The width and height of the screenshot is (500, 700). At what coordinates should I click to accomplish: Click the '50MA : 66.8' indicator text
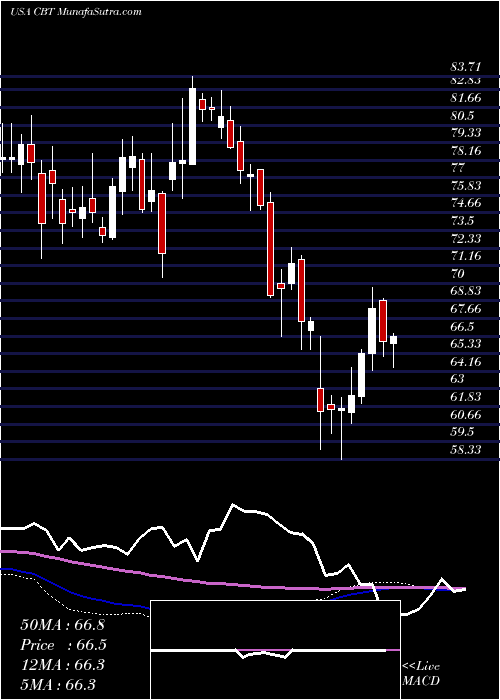click(62, 625)
